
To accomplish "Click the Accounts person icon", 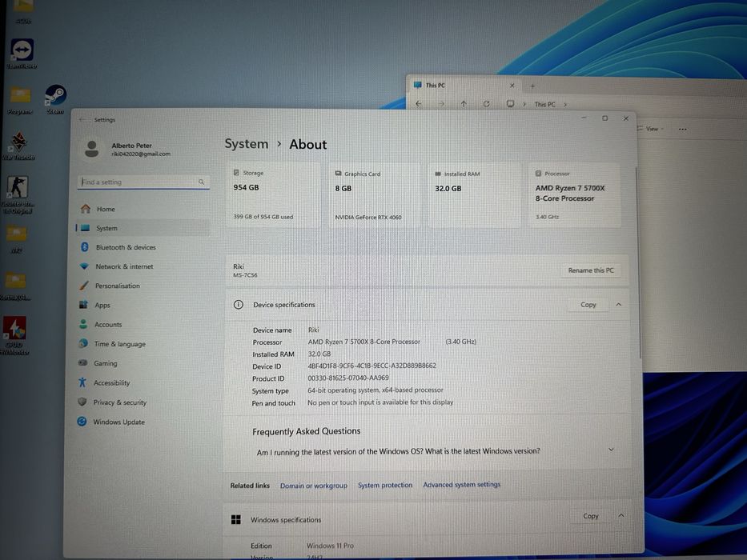I will coord(83,324).
